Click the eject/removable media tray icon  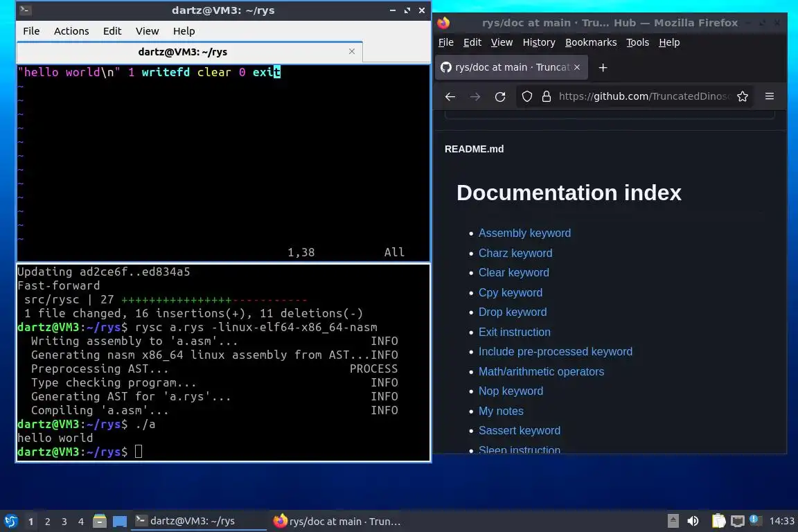673,521
